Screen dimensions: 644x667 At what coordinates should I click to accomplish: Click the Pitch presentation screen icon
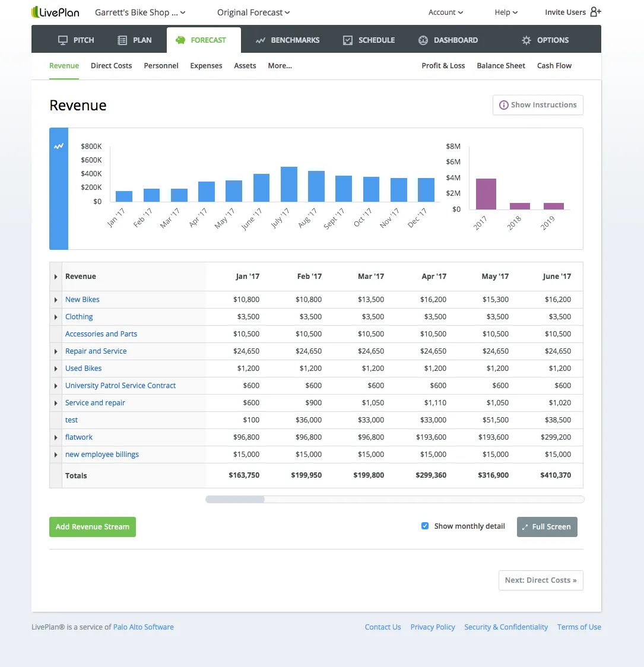[x=63, y=40]
